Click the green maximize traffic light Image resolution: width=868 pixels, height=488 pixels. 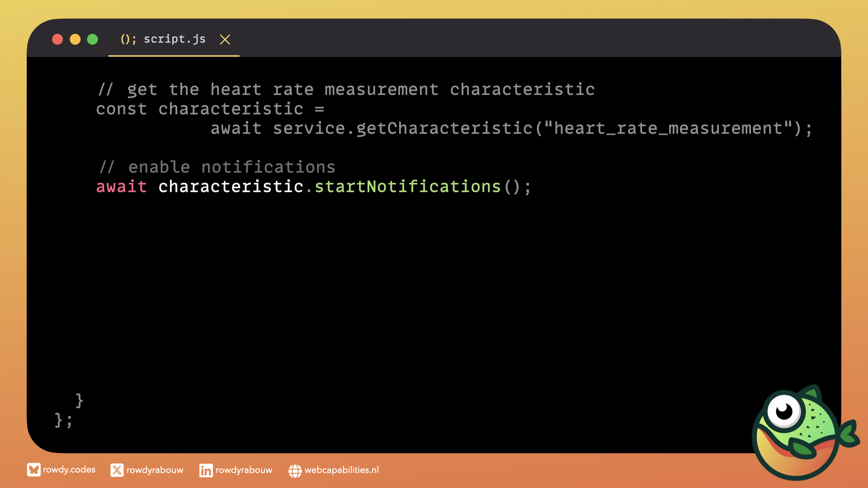[x=93, y=39]
